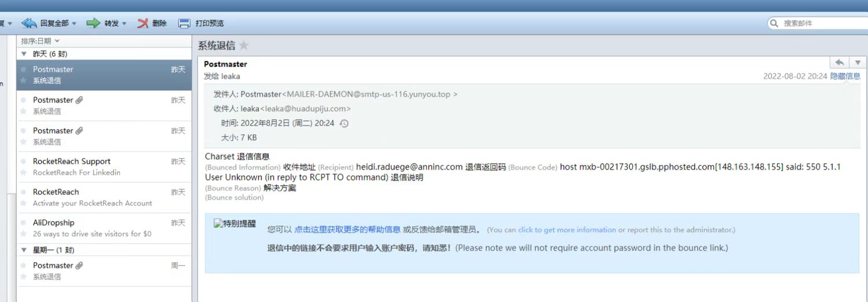Toggle star on RocketReach Support email

(24, 172)
